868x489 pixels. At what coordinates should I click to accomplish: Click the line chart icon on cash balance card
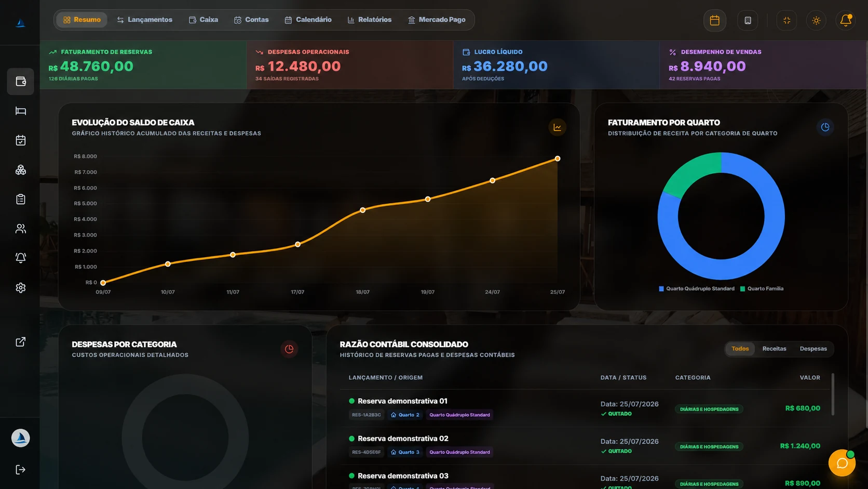pyautogui.click(x=557, y=127)
